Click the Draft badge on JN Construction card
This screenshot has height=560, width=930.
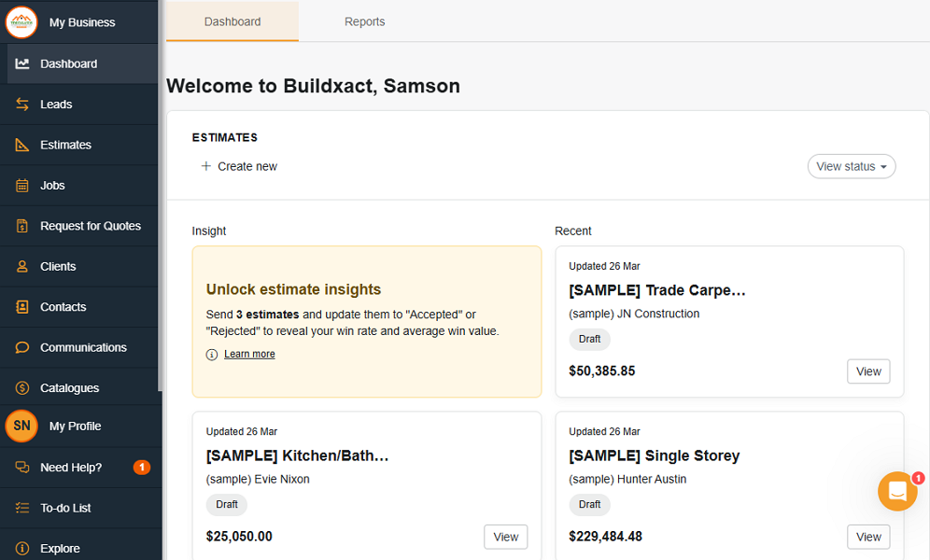click(589, 339)
